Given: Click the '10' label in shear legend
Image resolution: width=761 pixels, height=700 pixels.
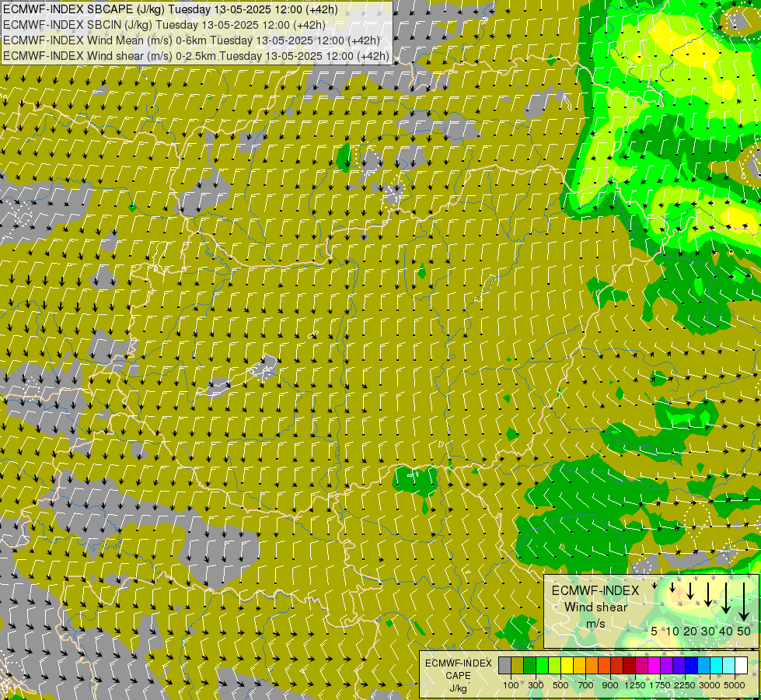Looking at the screenshot, I should (672, 631).
